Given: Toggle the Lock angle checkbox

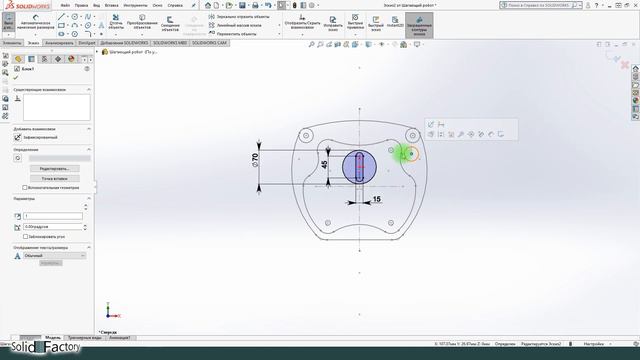Looking at the screenshot, I should coord(25,236).
